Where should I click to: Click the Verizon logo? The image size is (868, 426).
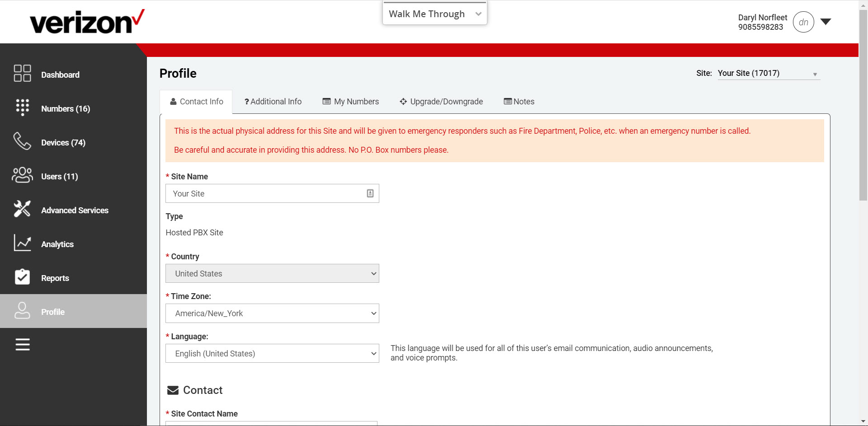pyautogui.click(x=87, y=22)
